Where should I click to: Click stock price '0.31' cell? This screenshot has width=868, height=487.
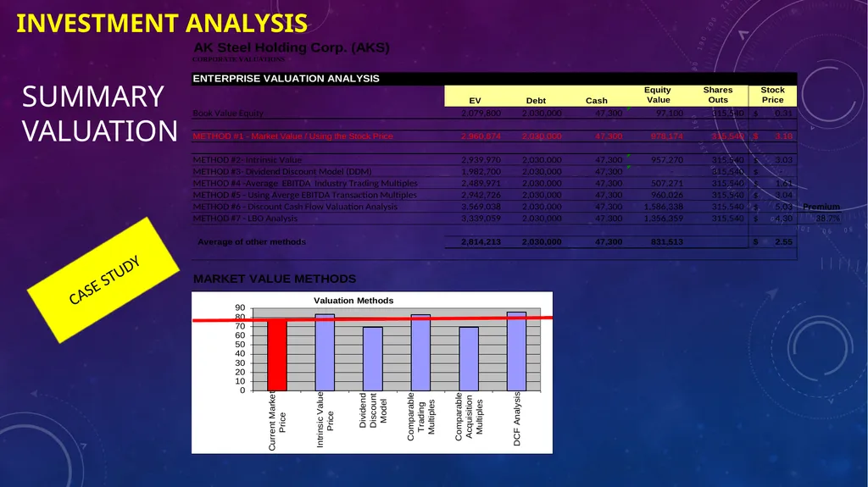[784, 113]
